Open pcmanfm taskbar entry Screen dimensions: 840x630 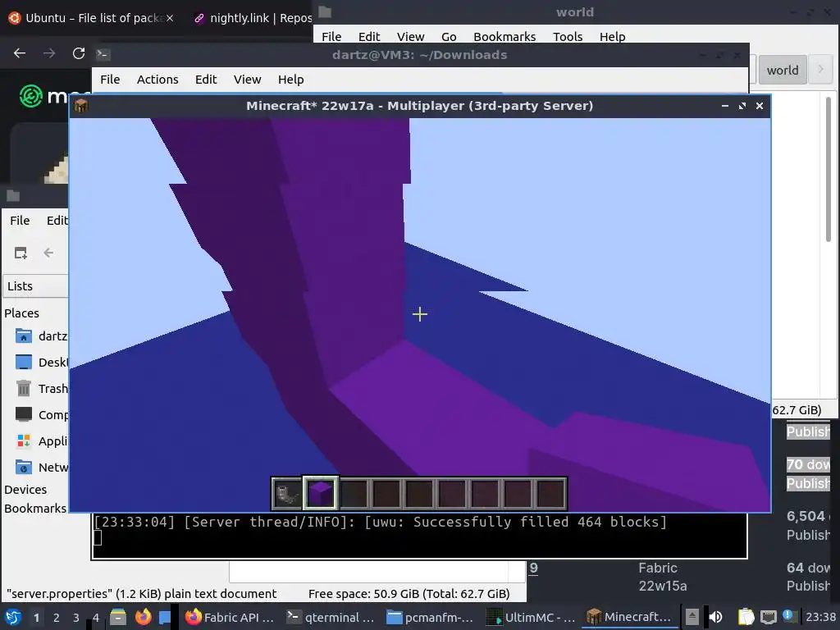(431, 617)
